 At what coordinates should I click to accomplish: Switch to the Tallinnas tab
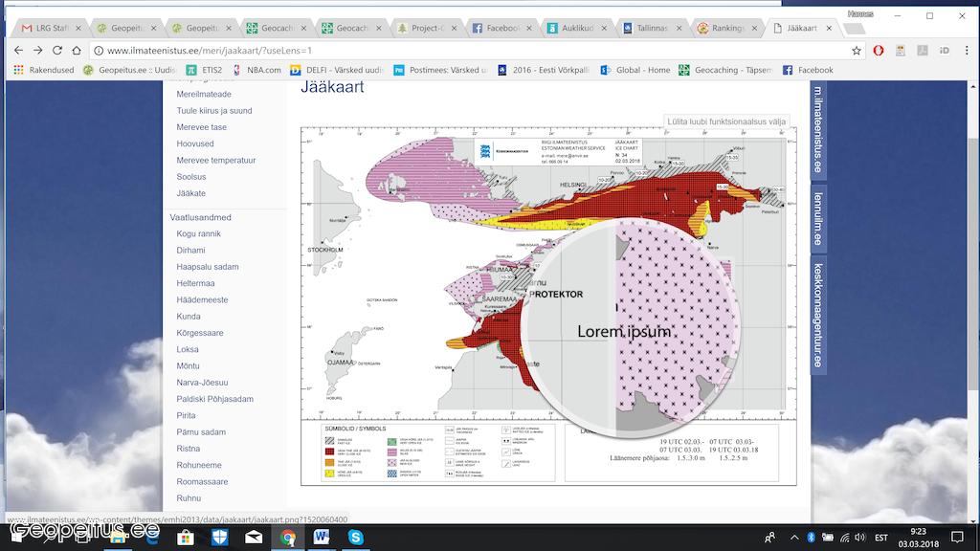tap(653, 28)
